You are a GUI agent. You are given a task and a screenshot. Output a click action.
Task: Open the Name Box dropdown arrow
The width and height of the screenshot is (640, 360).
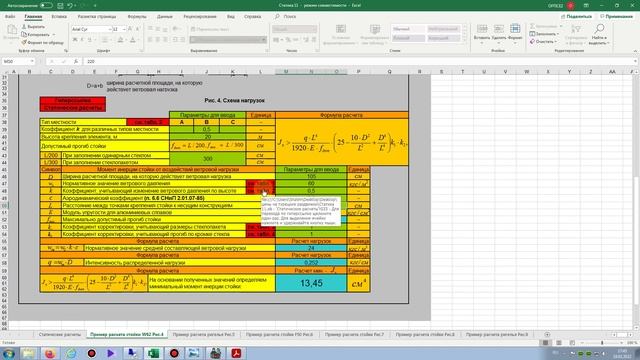(x=32, y=61)
